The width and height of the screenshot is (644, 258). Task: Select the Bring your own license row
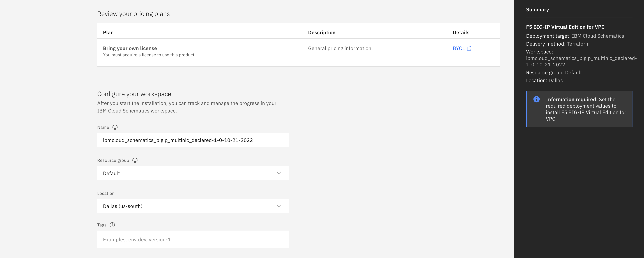[x=130, y=48]
